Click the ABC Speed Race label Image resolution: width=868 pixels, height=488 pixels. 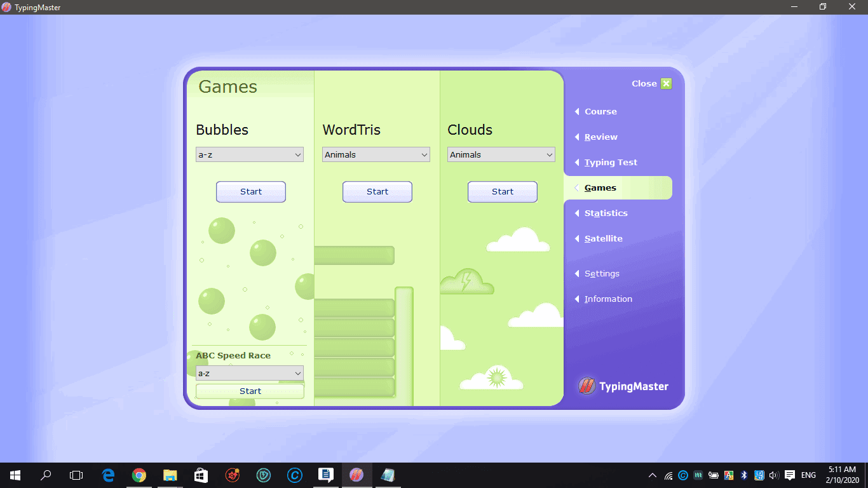[x=233, y=355]
